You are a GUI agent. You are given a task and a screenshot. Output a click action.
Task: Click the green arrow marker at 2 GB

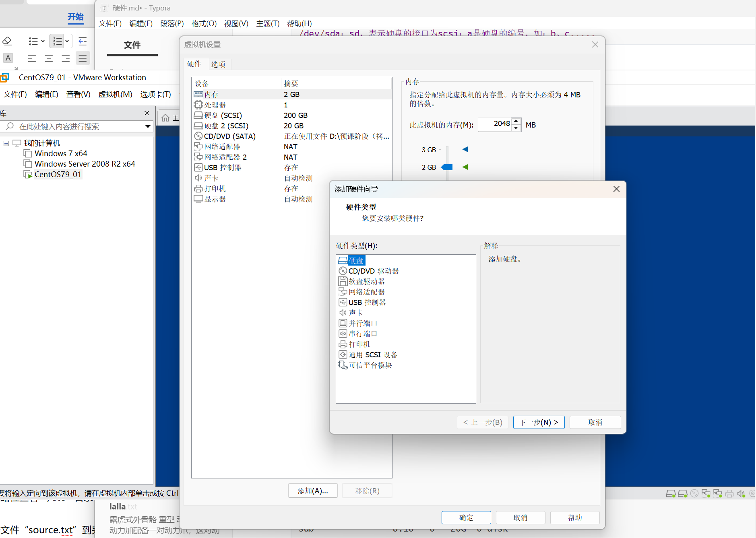(465, 167)
